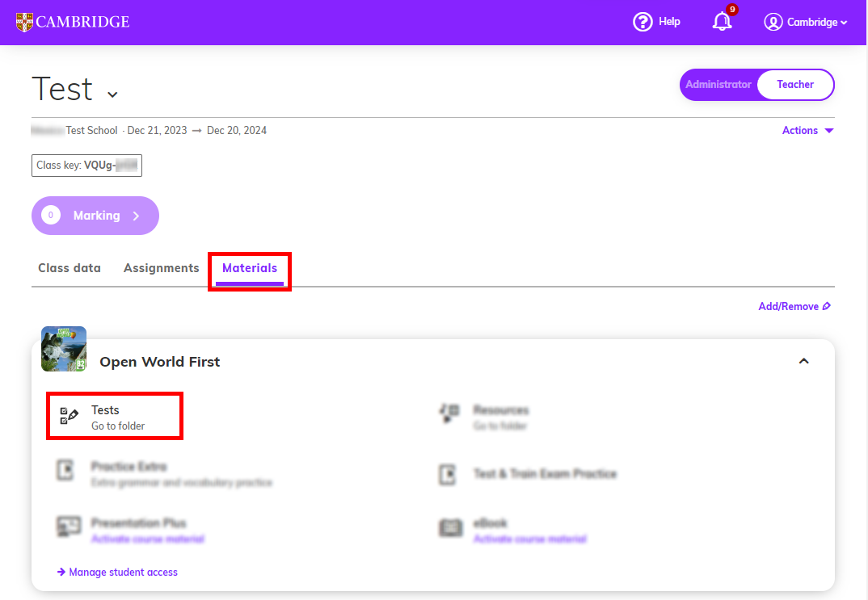This screenshot has width=868, height=600.
Task: Switch to the Class data tab
Action: point(70,268)
